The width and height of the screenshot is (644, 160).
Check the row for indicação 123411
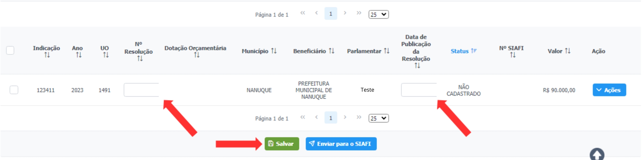tap(14, 90)
